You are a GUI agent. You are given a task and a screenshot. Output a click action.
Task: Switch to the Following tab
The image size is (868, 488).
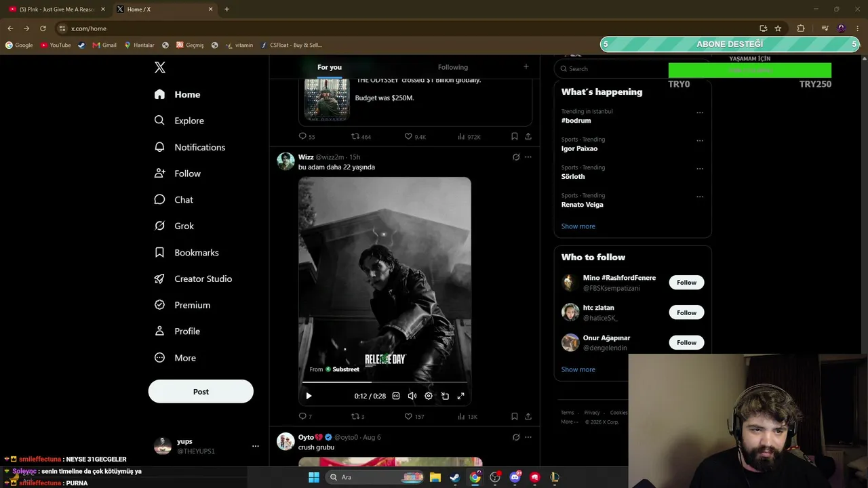click(453, 67)
